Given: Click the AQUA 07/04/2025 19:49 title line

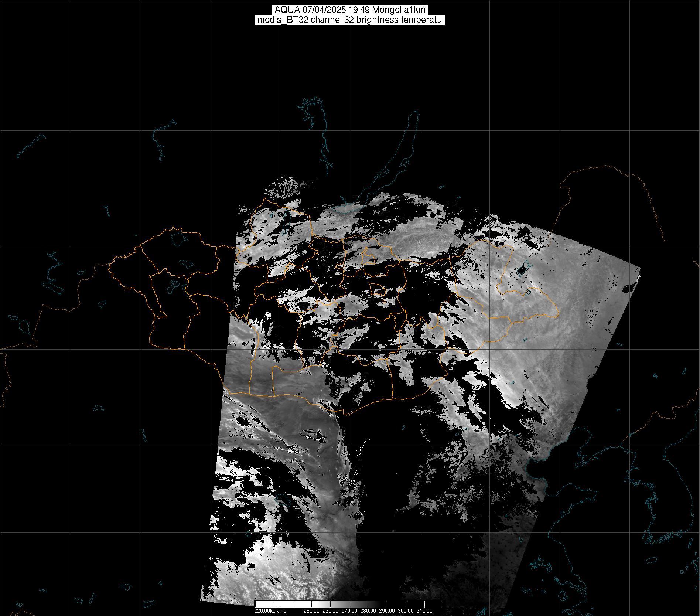Looking at the screenshot, I should tap(350, 10).
